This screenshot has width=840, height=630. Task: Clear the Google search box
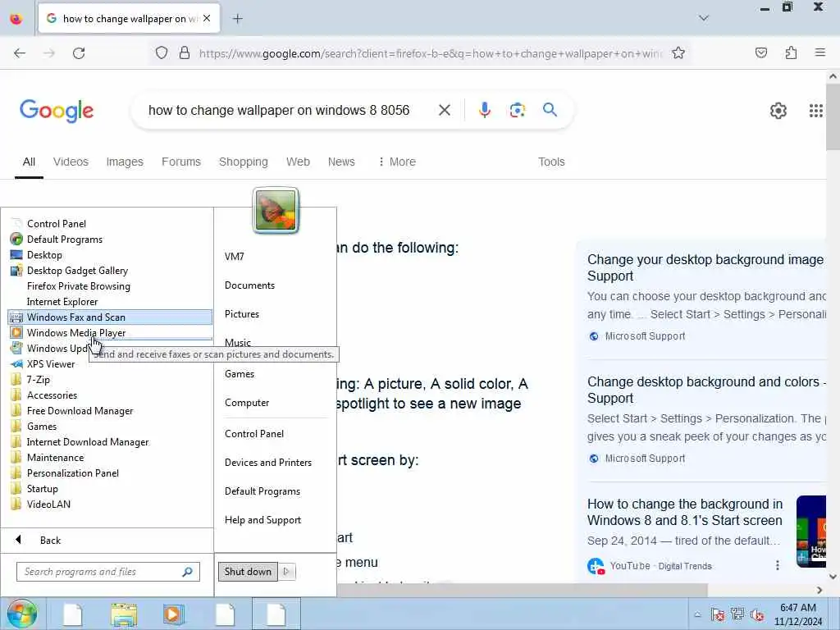444,111
